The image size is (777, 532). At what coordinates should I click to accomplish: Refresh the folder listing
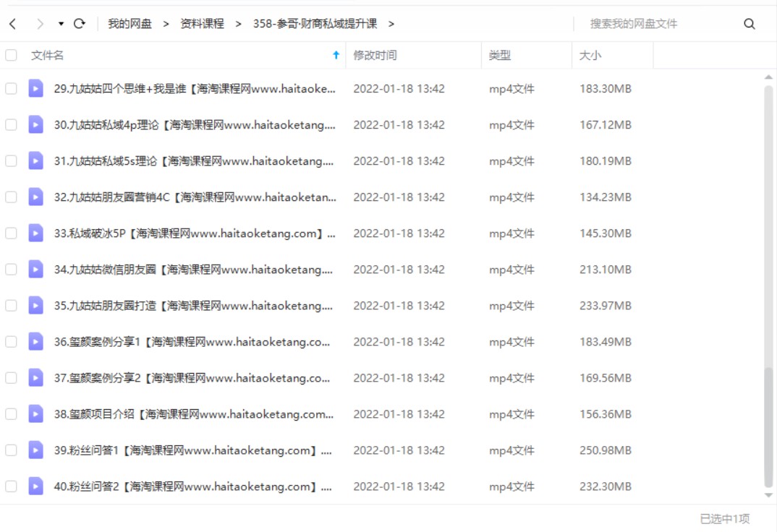click(x=80, y=23)
